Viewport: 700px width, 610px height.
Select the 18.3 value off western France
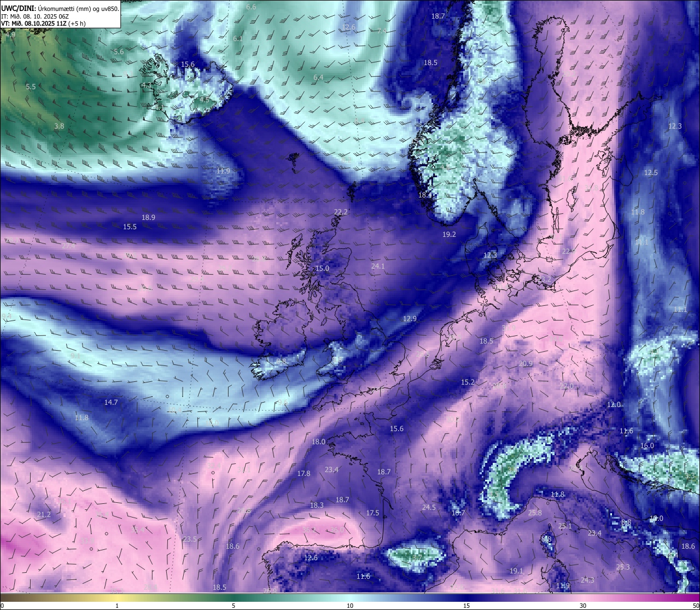click(317, 505)
